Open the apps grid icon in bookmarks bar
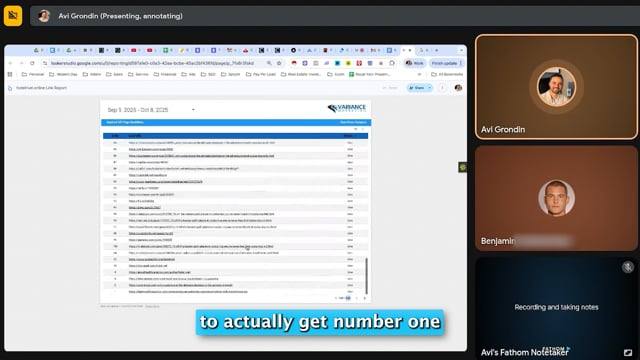This screenshot has width=640, height=360. (10, 74)
